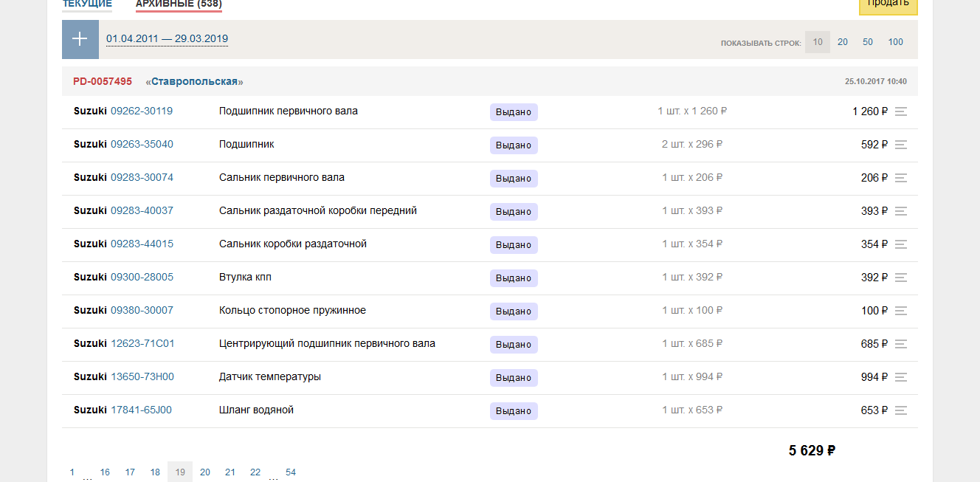Screen dimensions: 980x482
Task: Open part number 17841-65J00
Action: (141, 410)
